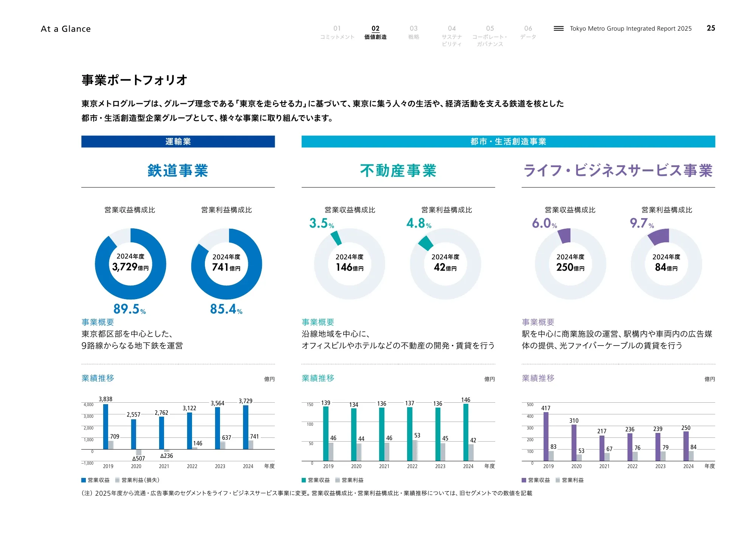The image size is (756, 535).
Task: Click the Δ236 loss value for 2021
Action: 166,456
